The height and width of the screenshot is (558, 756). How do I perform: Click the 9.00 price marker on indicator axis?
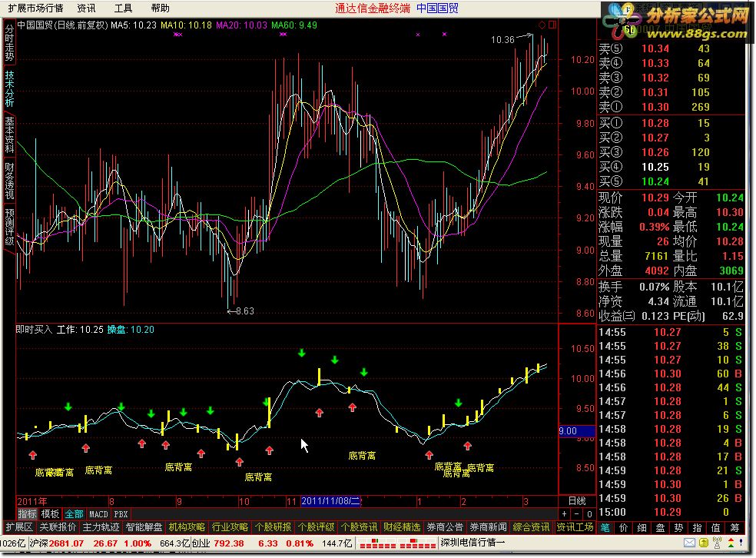point(577,430)
